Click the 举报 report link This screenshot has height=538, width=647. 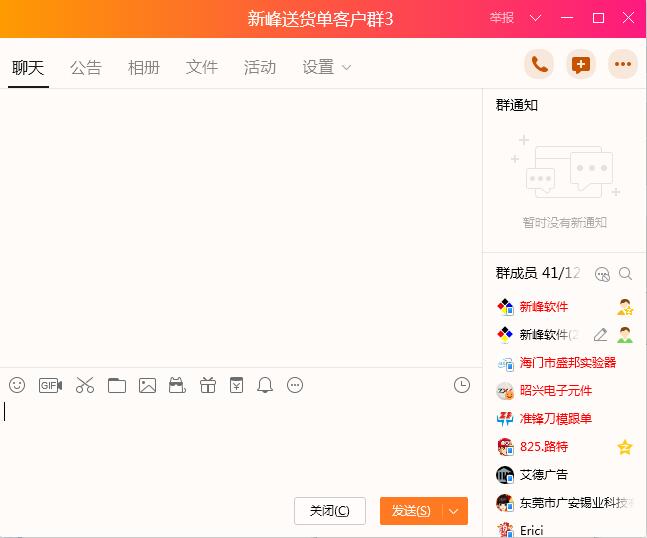pyautogui.click(x=502, y=18)
